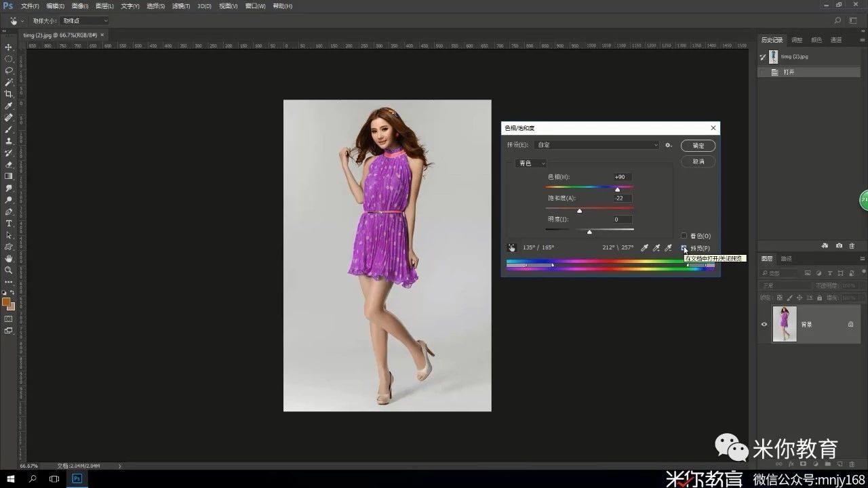Select the Move tool
868x488 pixels.
9,47
